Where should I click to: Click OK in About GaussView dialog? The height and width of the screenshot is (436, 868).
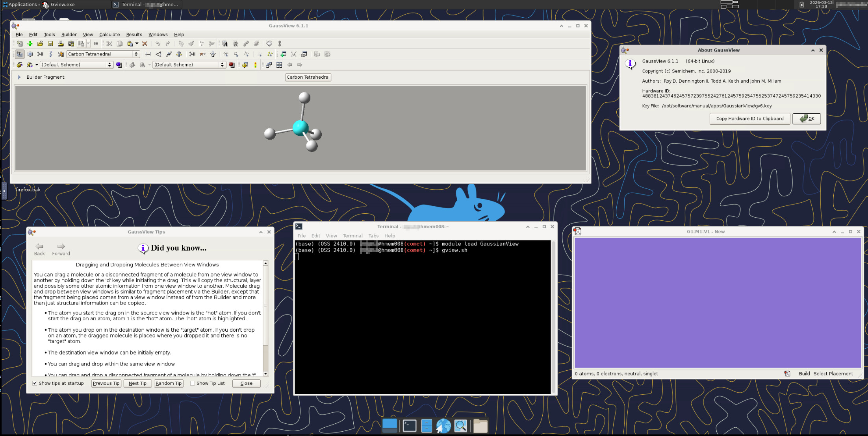pos(807,118)
